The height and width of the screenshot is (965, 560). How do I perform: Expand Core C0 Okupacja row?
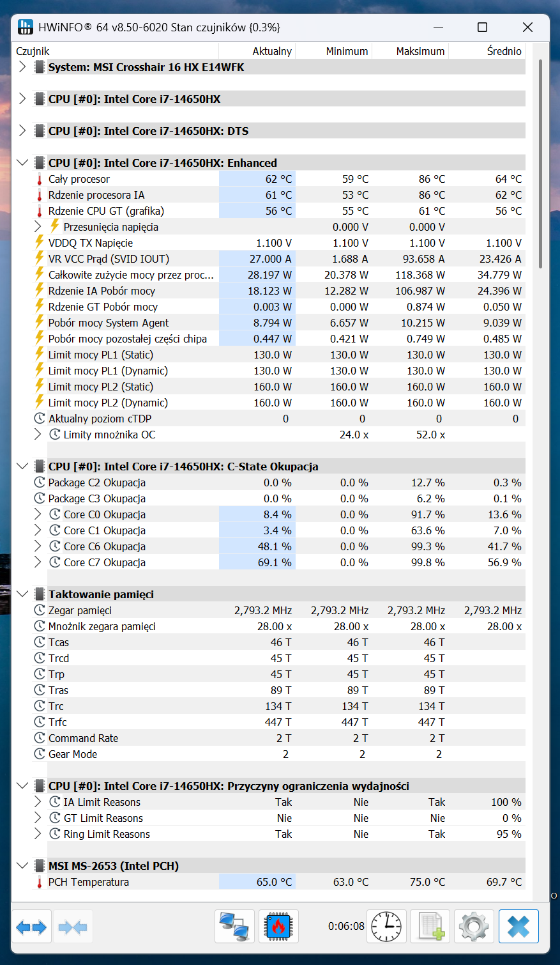tap(38, 514)
